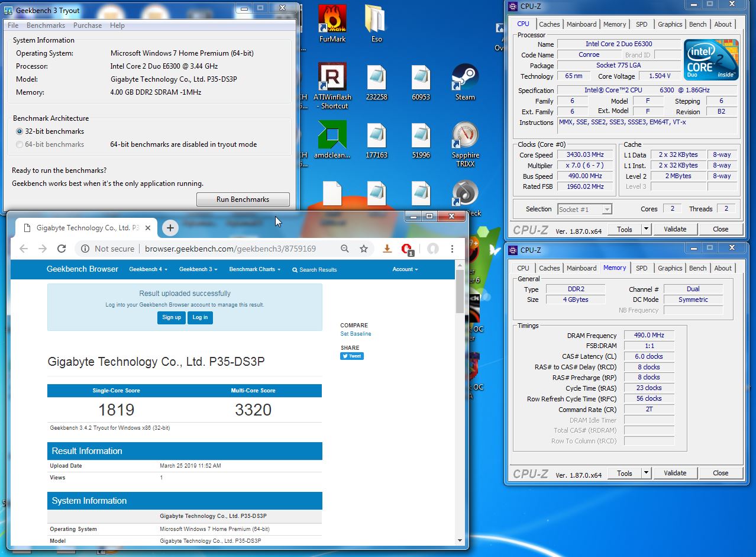Select 64-bit benchmarks radio button
Screen dimensions: 756x557
(20, 144)
